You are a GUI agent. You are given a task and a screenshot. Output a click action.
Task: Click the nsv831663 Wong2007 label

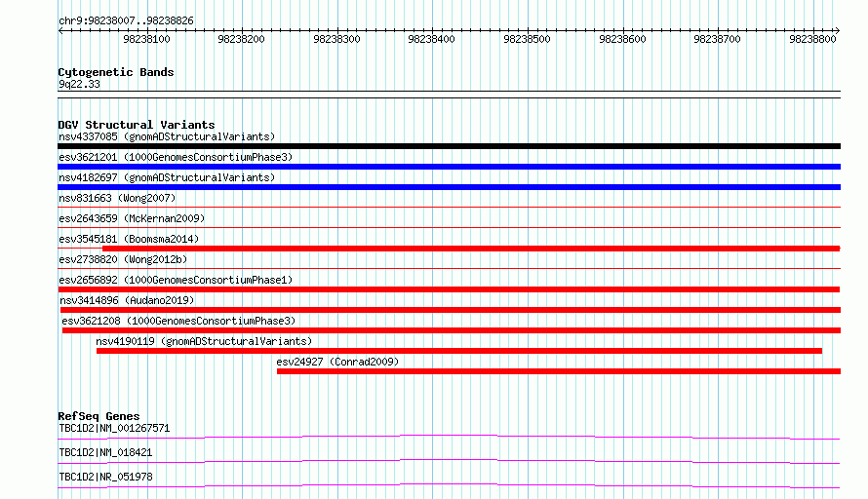coord(117,198)
